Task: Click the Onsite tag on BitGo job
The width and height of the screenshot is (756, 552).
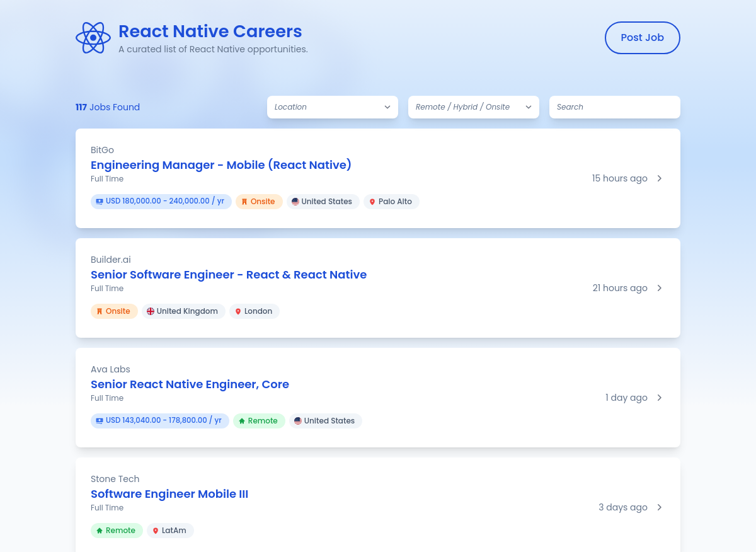Action: [x=259, y=202]
